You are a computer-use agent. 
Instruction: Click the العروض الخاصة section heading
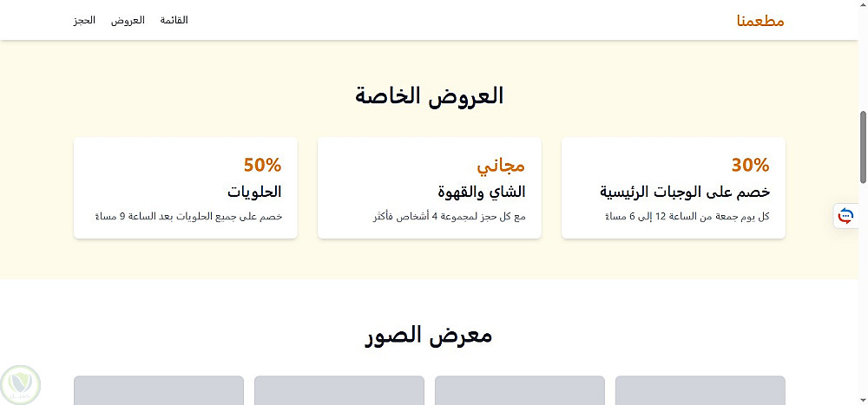429,95
